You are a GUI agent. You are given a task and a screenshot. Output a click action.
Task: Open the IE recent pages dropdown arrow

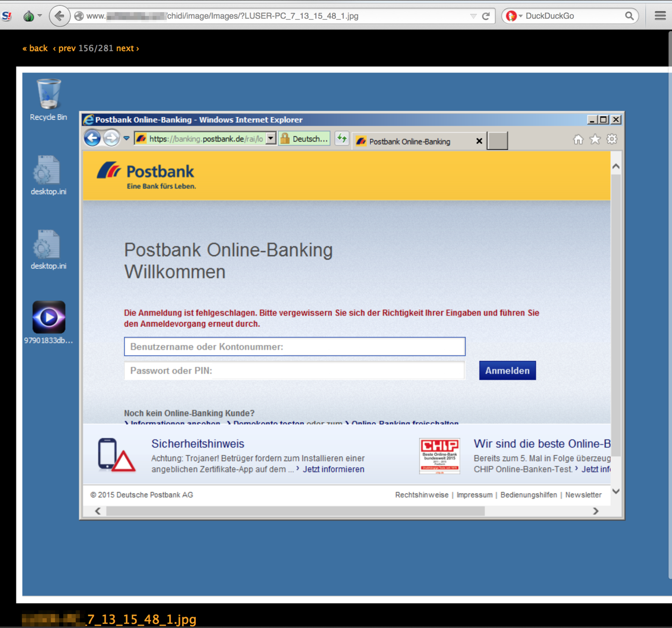pyautogui.click(x=126, y=138)
